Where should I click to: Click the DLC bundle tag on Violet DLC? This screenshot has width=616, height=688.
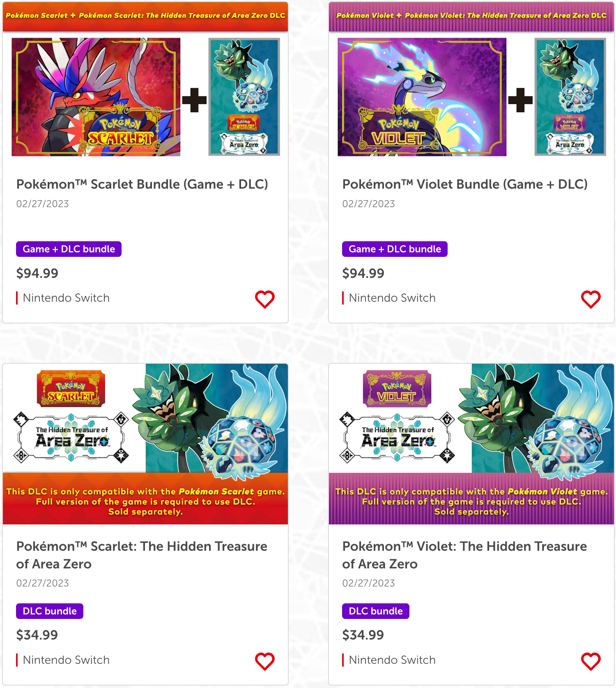click(376, 611)
